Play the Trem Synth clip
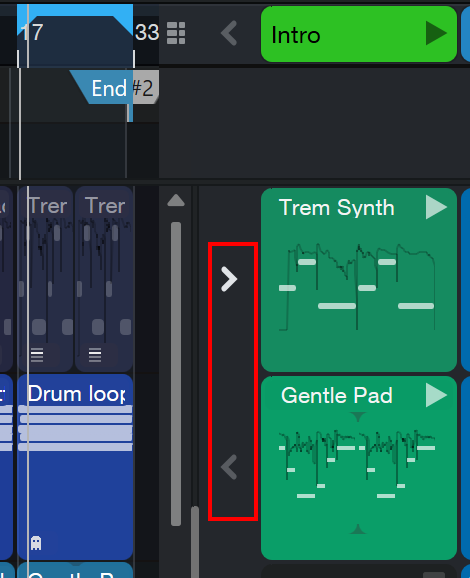 (436, 207)
